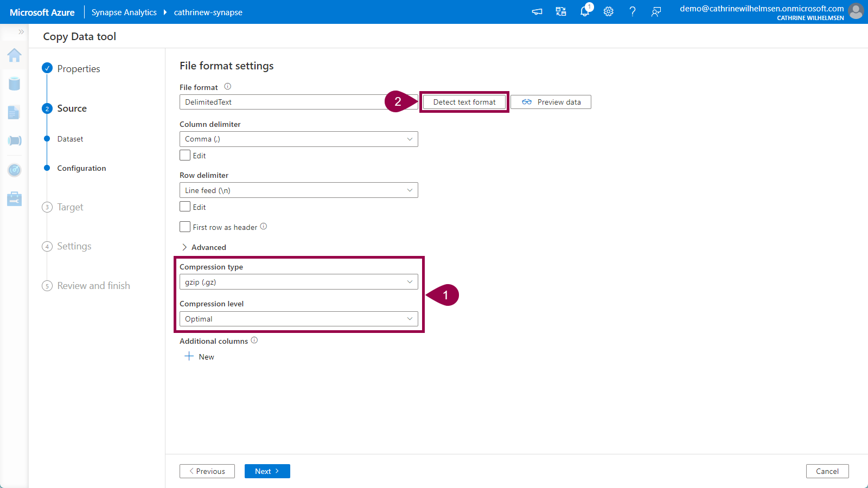Select the Dataset sub-step
This screenshot has width=868, height=488.
point(70,139)
